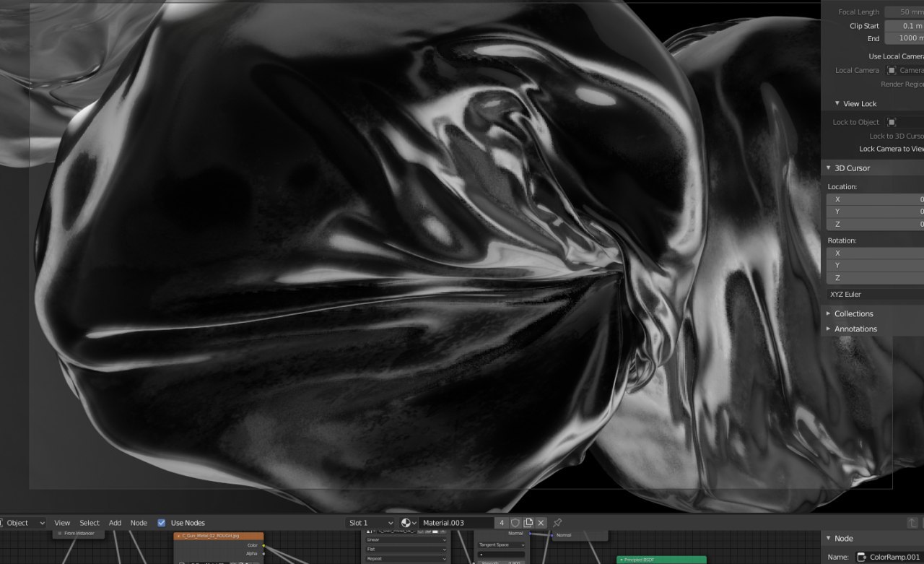Open the View menu in node editor
The height and width of the screenshot is (564, 924).
pyautogui.click(x=62, y=523)
